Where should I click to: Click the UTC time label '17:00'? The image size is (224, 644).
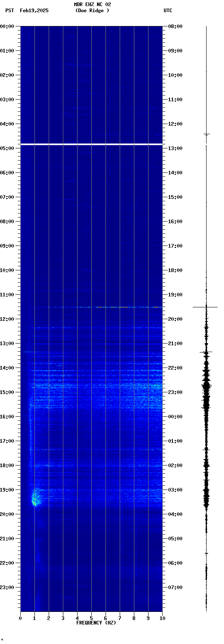(x=175, y=246)
